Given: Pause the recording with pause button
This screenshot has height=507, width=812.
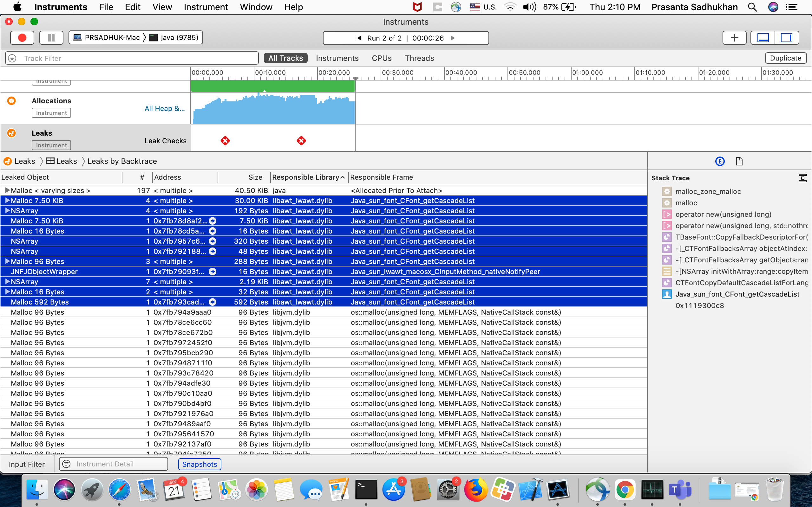Looking at the screenshot, I should click(51, 38).
